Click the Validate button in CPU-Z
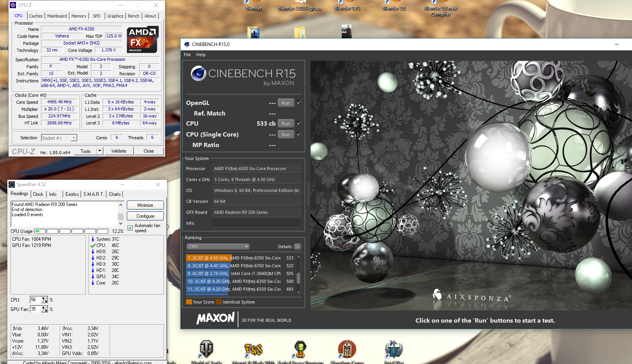The image size is (632, 364). point(119,151)
